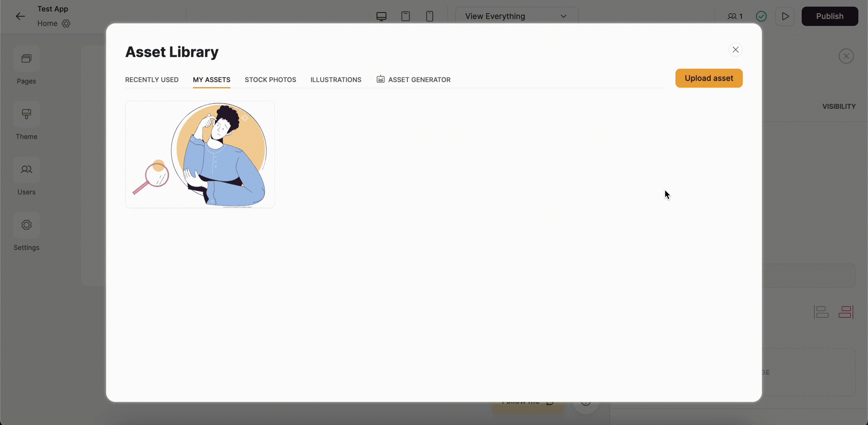Toggle the vertical layout option on the right
868x425 pixels.
[x=846, y=311]
